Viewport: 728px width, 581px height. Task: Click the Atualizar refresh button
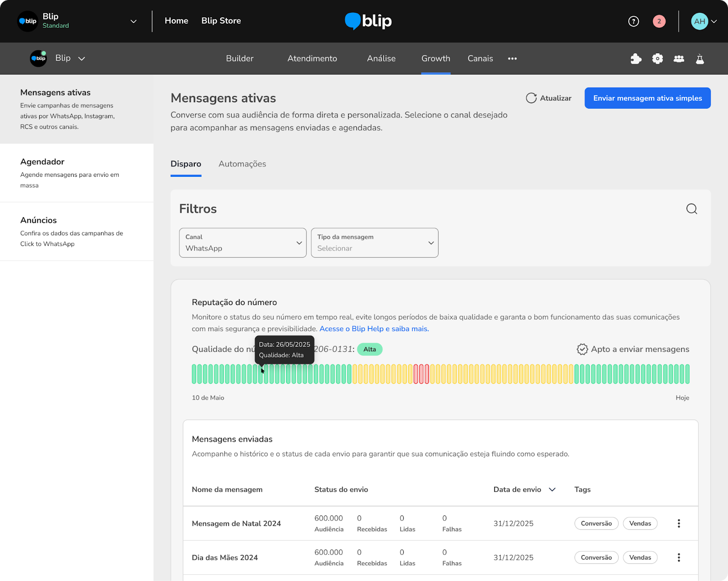549,98
